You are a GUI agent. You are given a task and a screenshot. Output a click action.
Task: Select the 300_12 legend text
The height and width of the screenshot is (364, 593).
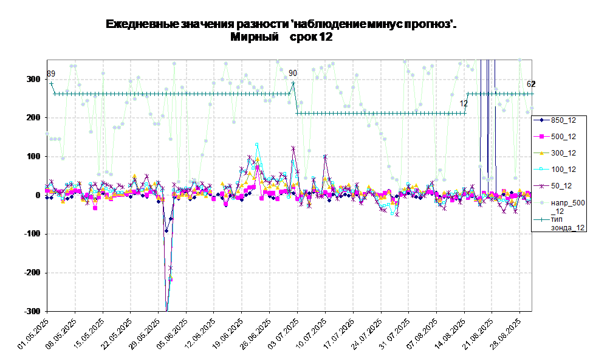(563, 153)
